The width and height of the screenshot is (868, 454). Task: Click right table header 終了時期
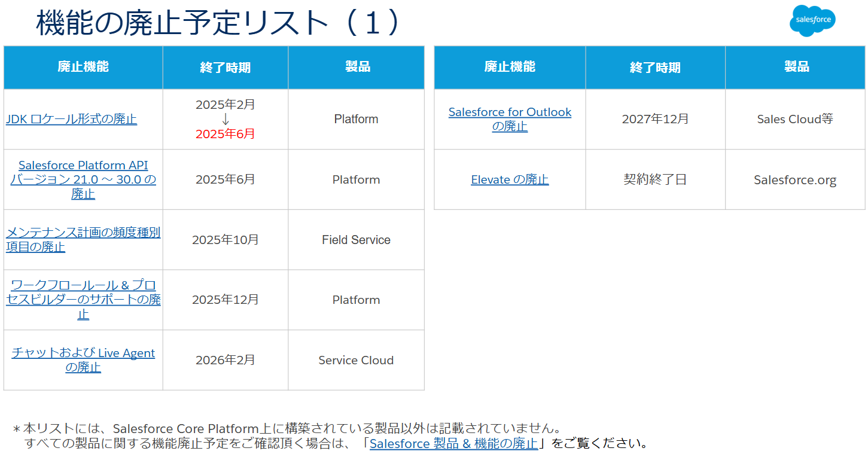pyautogui.click(x=655, y=68)
